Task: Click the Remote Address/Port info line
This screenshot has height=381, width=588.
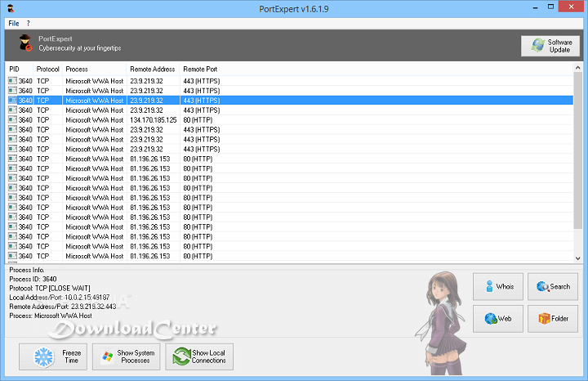Action: point(63,307)
